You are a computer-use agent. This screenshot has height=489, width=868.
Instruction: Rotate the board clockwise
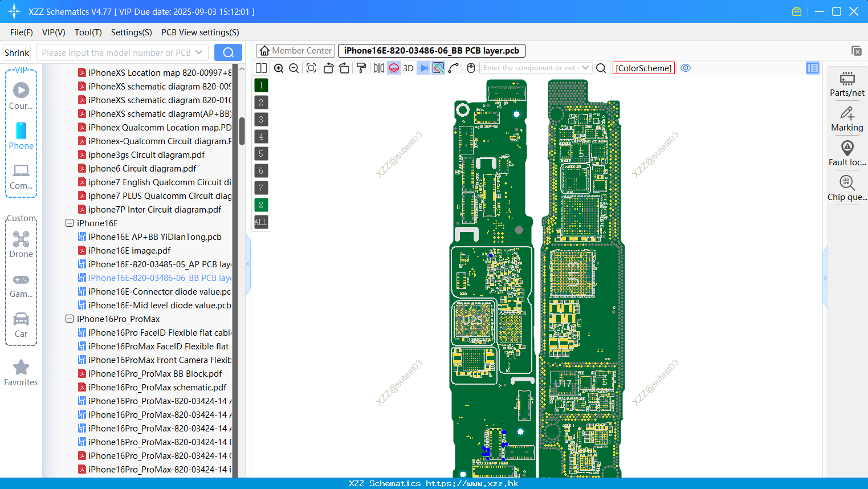pyautogui.click(x=344, y=68)
